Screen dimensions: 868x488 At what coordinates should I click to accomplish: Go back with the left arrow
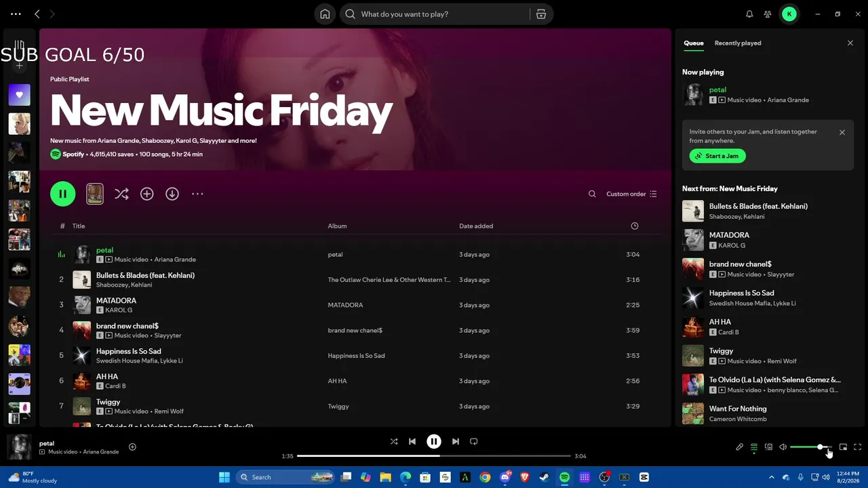pyautogui.click(x=37, y=14)
